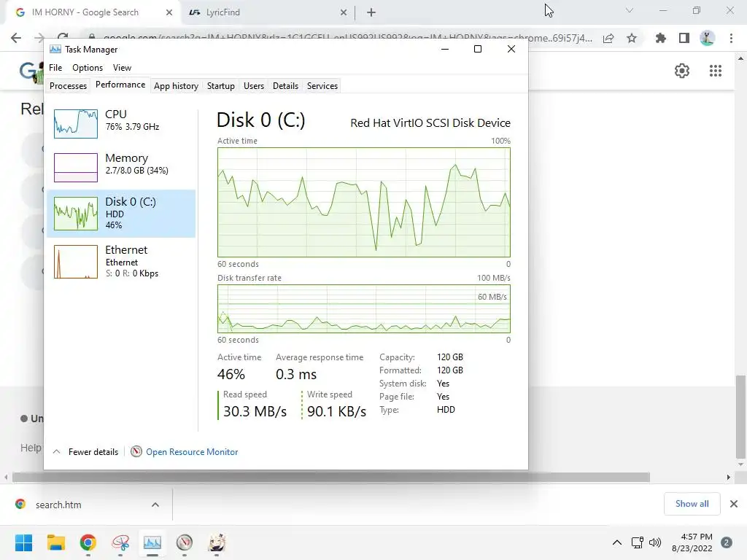Open the View menu in Task Manager
The width and height of the screenshot is (747, 560).
click(122, 68)
